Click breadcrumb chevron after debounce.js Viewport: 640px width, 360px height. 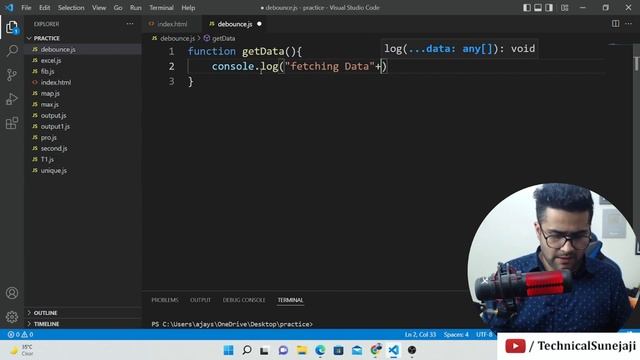tap(199, 38)
